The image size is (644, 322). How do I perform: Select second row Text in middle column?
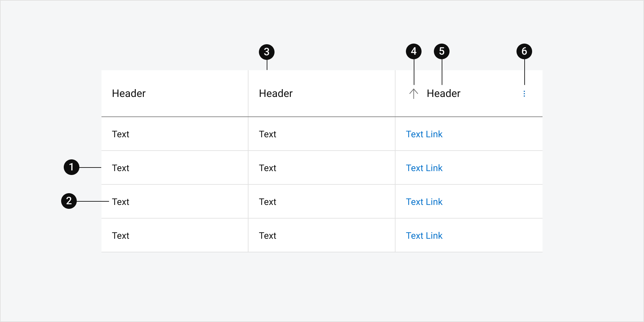(x=268, y=168)
